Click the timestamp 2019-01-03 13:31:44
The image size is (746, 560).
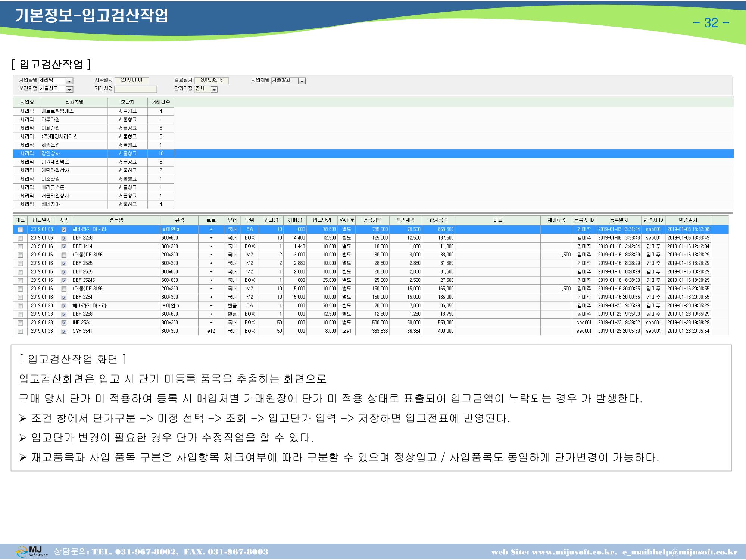click(x=619, y=230)
